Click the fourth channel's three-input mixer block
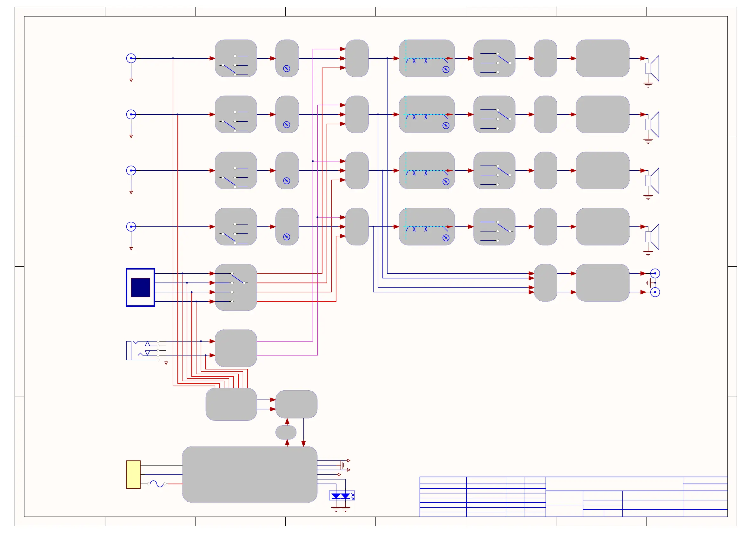This screenshot has width=756, height=534. click(x=357, y=227)
